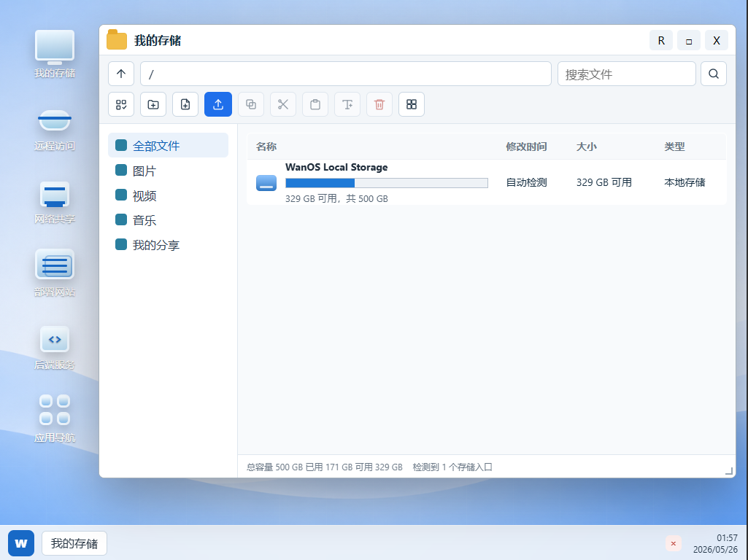This screenshot has height=560, width=748.
Task: Select 我的分享 in sidebar
Action: (x=168, y=245)
